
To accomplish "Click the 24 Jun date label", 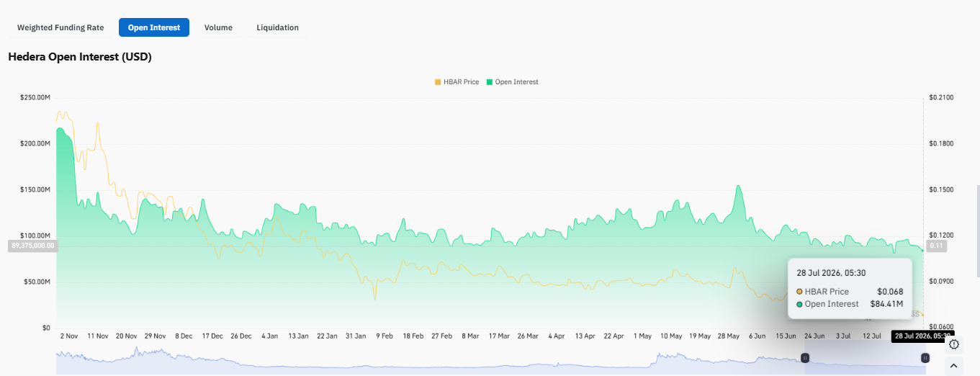I will [x=814, y=336].
